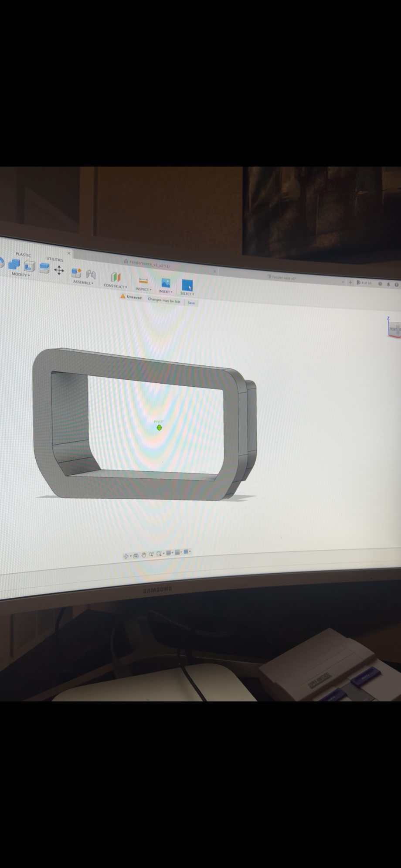401x868 pixels.
Task: Open the Help question mark icon
Action: pyautogui.click(x=396, y=284)
